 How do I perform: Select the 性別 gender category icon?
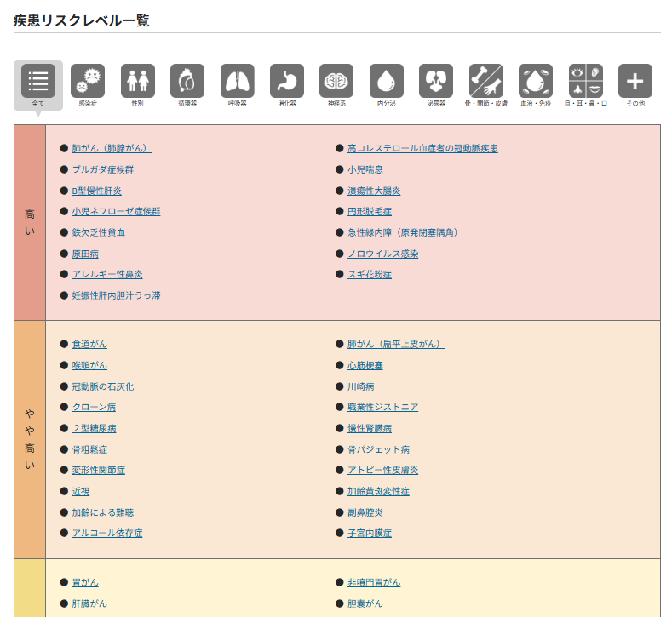[x=138, y=81]
